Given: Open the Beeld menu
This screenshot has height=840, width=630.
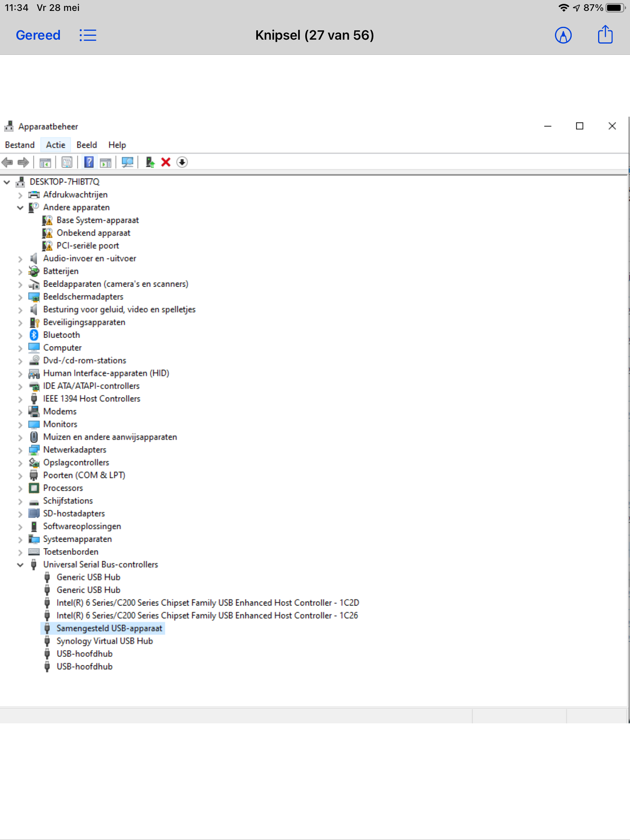Looking at the screenshot, I should click(87, 145).
